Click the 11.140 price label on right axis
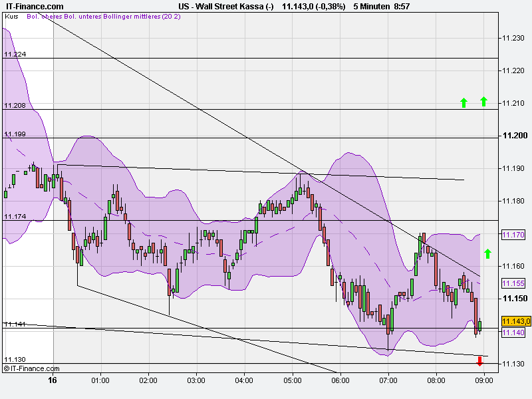532x399 pixels. 512,332
